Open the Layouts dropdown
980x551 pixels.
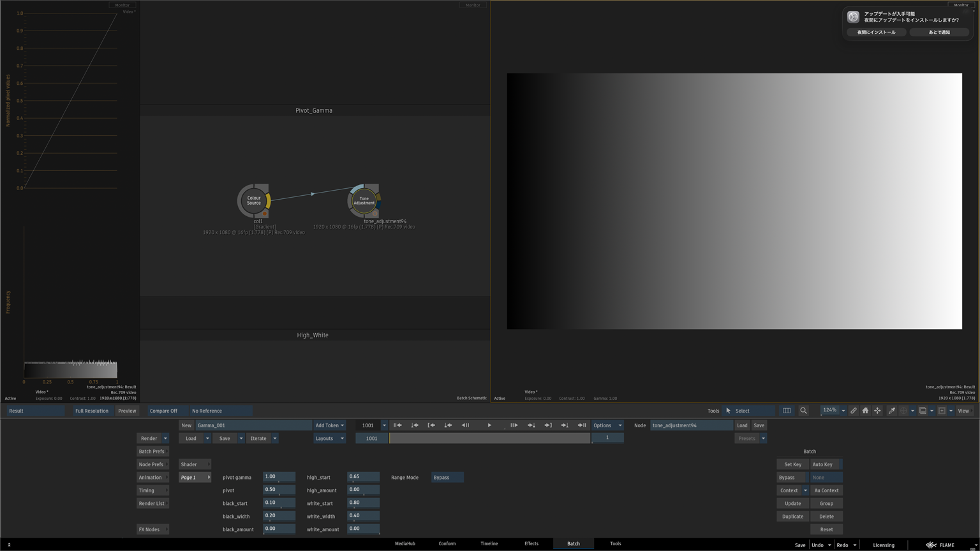pos(329,438)
